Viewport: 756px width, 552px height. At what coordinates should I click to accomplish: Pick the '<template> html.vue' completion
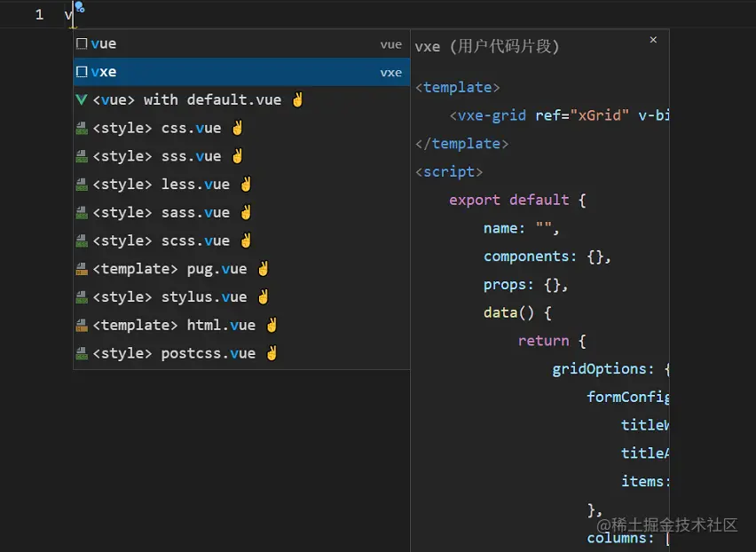[241, 326]
